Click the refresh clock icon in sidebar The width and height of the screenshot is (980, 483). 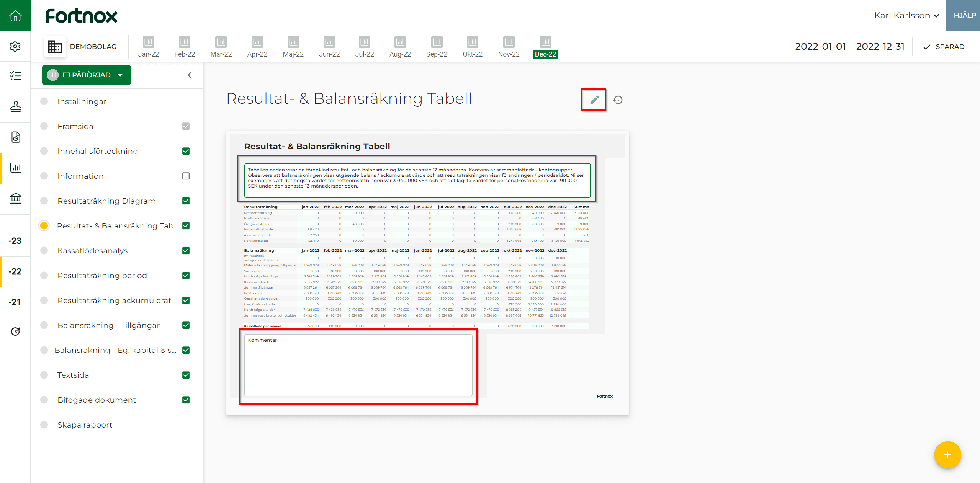click(15, 331)
